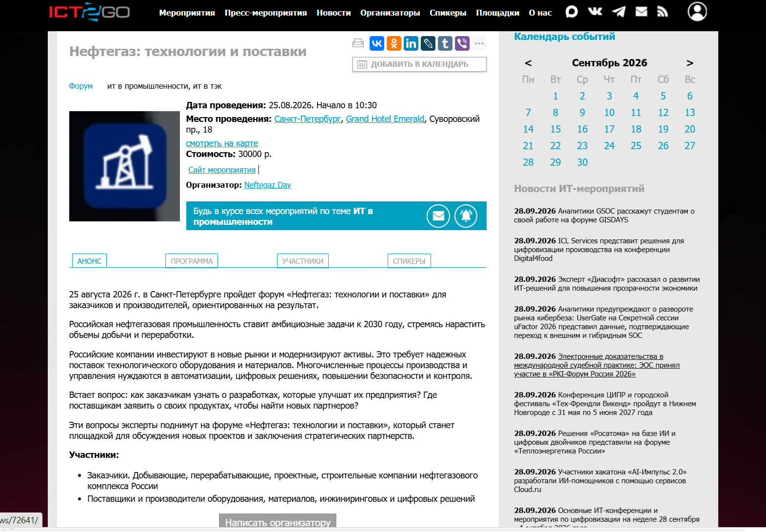
Task: Share the event via the LiveJournal pencil icon
Action: pos(428,43)
